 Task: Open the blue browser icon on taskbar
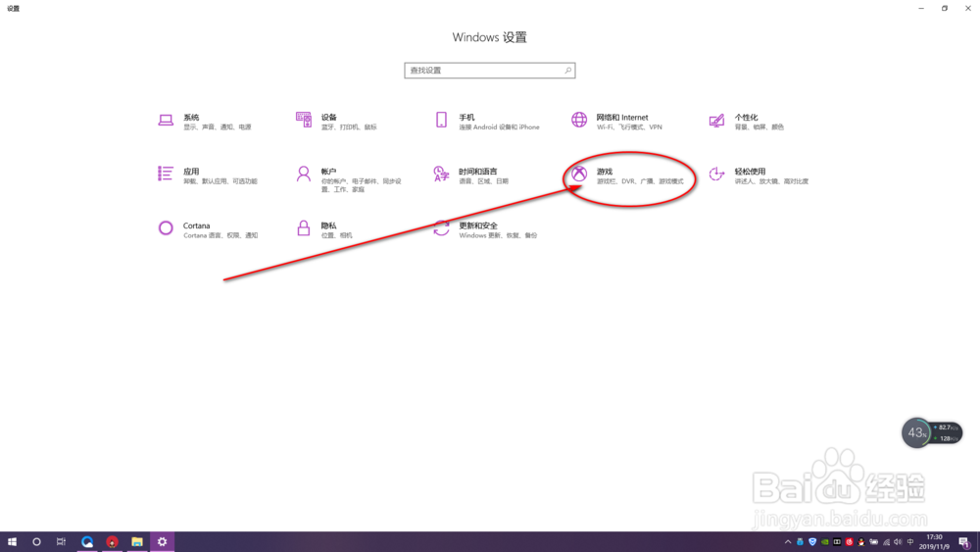[87, 542]
